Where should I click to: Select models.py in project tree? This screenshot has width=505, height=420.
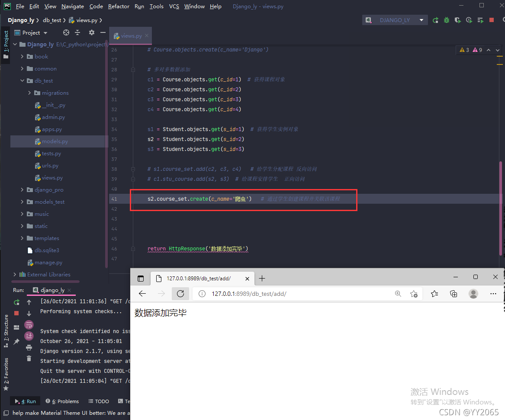55,141
